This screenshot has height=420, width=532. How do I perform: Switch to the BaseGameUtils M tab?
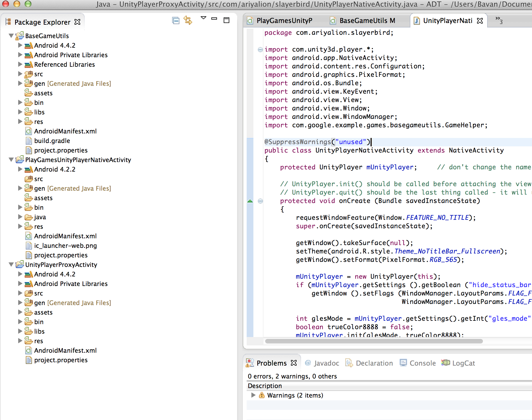click(367, 21)
